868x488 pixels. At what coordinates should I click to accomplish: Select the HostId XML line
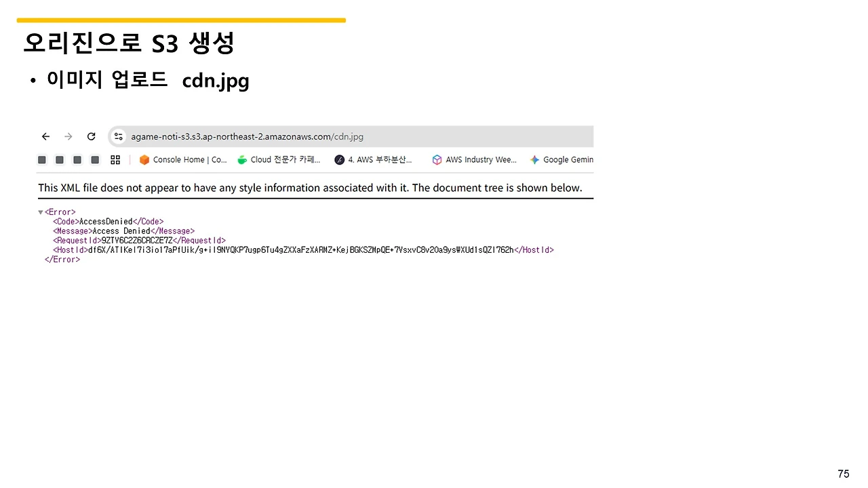pos(303,249)
